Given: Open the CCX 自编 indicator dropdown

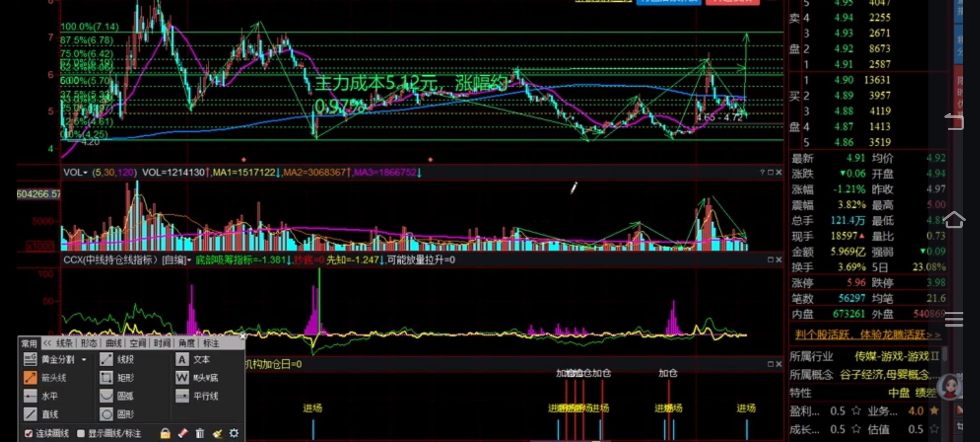Looking at the screenshot, I should point(189,260).
